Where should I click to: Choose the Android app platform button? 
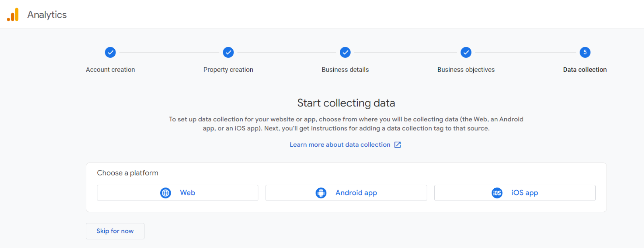[x=346, y=193]
